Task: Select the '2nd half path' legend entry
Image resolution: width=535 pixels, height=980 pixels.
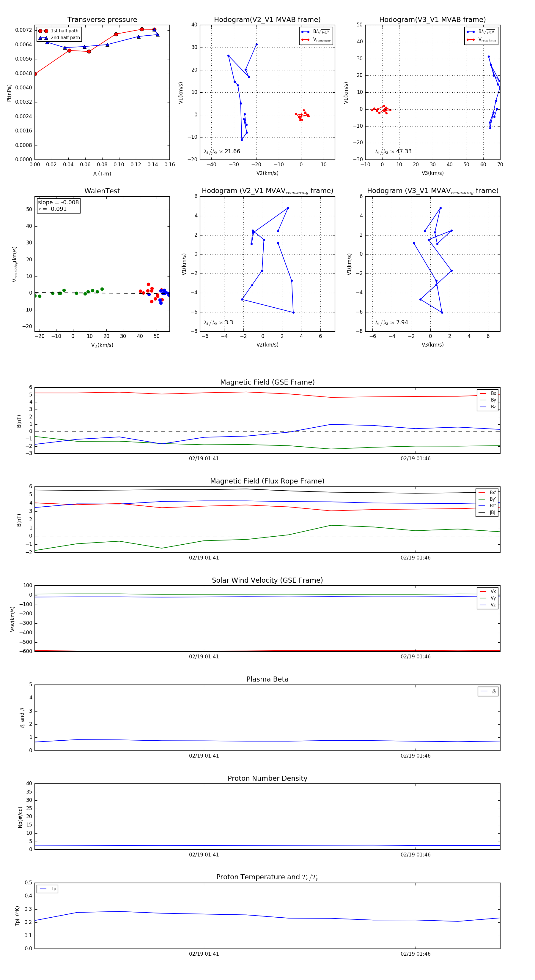Action: (x=59, y=38)
